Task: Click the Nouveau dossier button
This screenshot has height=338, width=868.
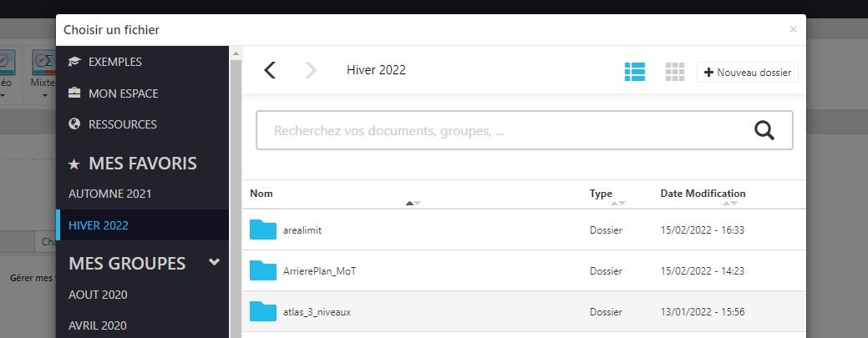Action: [748, 73]
